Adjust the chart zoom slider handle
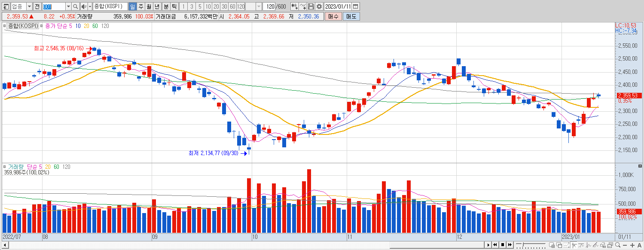This screenshot has width=644, height=250. [523, 244]
